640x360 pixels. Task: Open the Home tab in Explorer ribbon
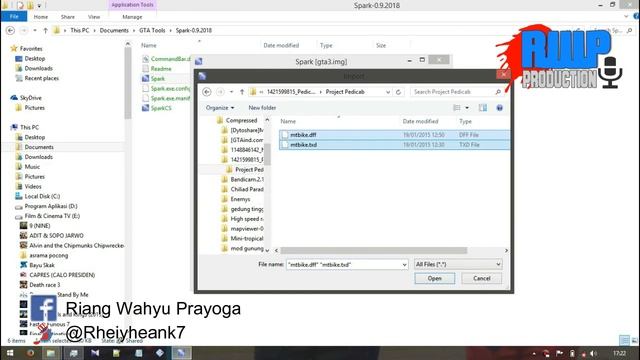tap(41, 17)
